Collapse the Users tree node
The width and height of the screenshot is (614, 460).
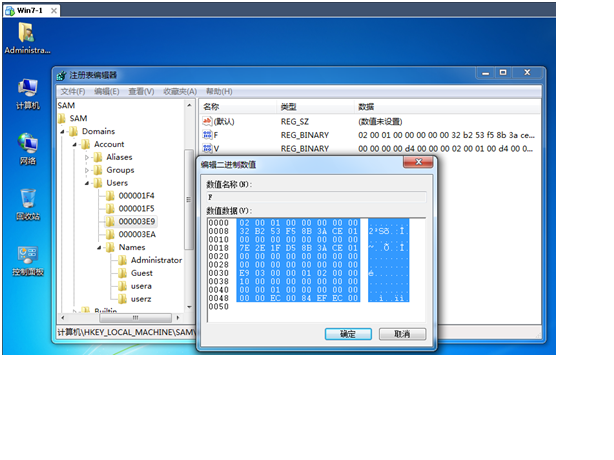click(x=87, y=183)
